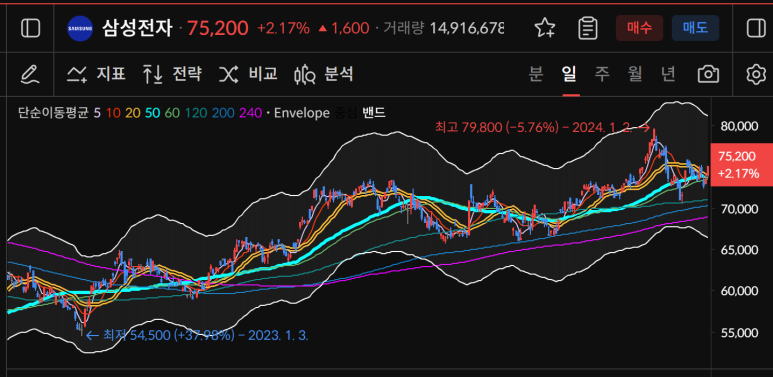773x377 pixels.
Task: Select the 5 moving average period
Action: tap(97, 113)
